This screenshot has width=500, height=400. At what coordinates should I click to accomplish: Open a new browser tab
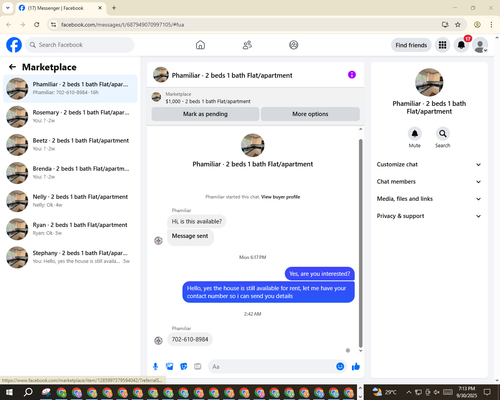pos(114,8)
